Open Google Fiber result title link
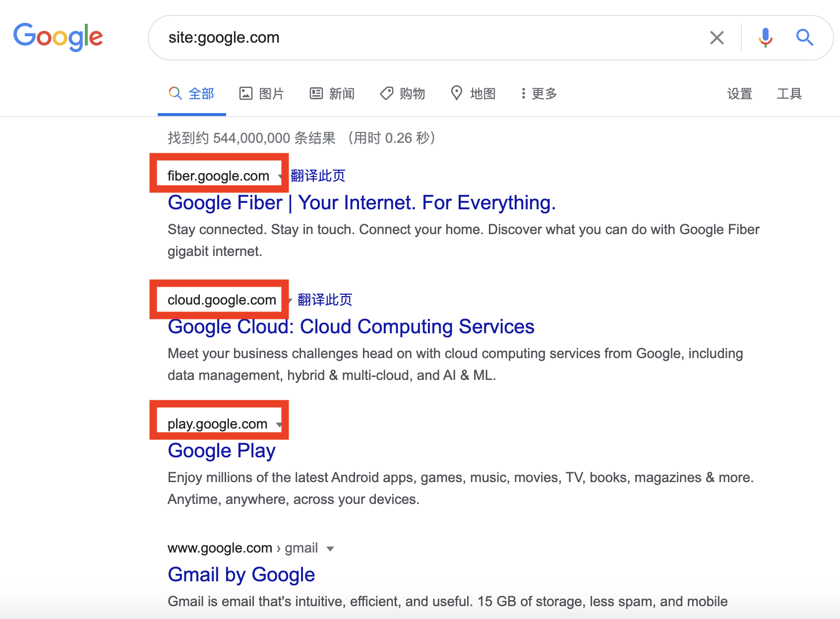 [361, 203]
